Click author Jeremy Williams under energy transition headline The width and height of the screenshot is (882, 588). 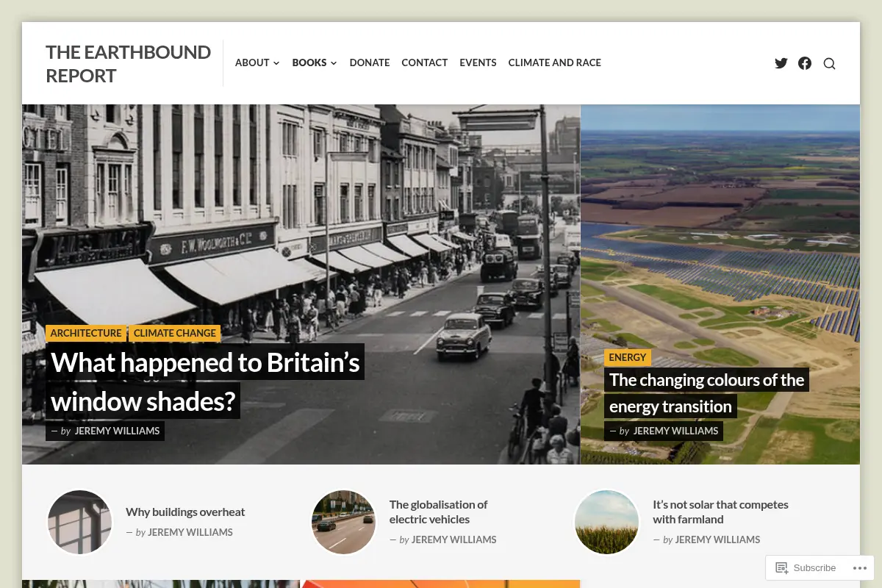pos(675,431)
